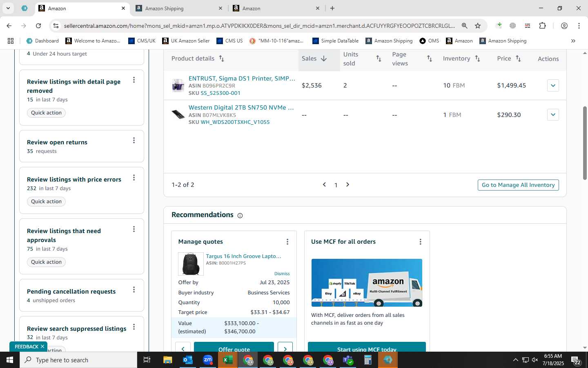Click the Amazon MCF truck banner image

point(367,283)
